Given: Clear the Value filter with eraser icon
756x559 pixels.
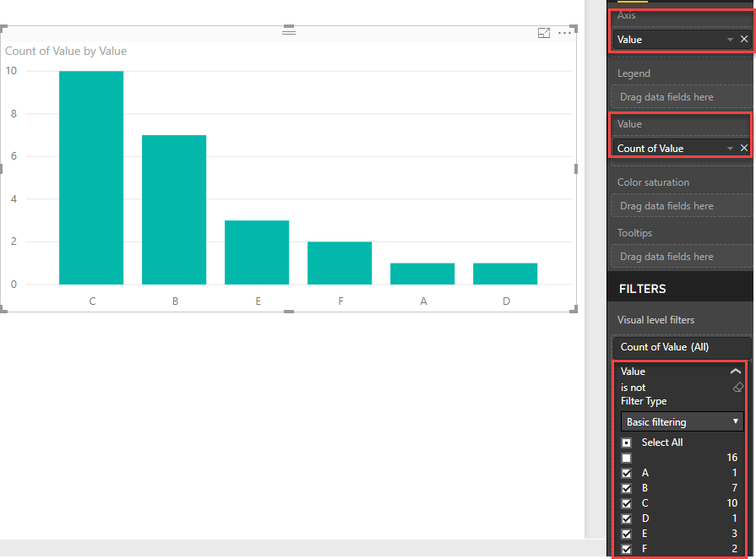Looking at the screenshot, I should (x=738, y=387).
